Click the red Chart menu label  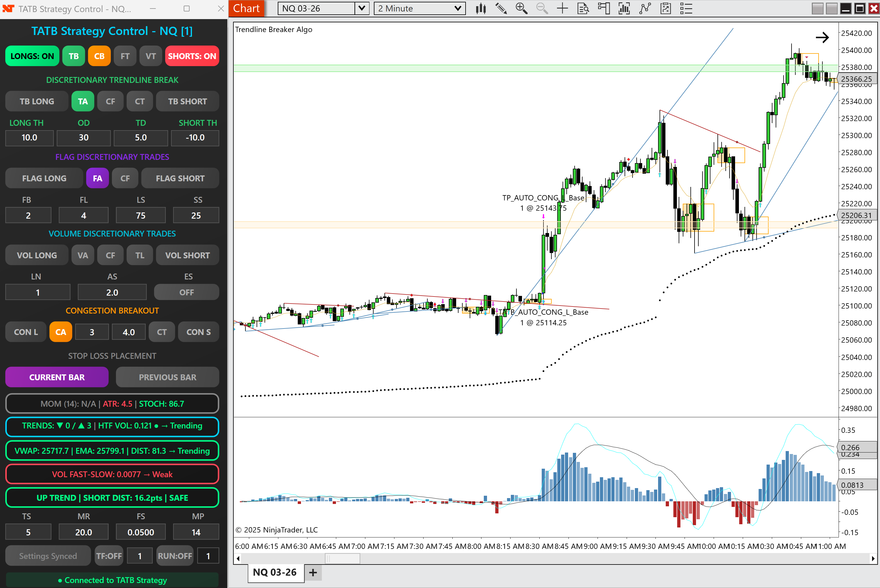coord(246,8)
